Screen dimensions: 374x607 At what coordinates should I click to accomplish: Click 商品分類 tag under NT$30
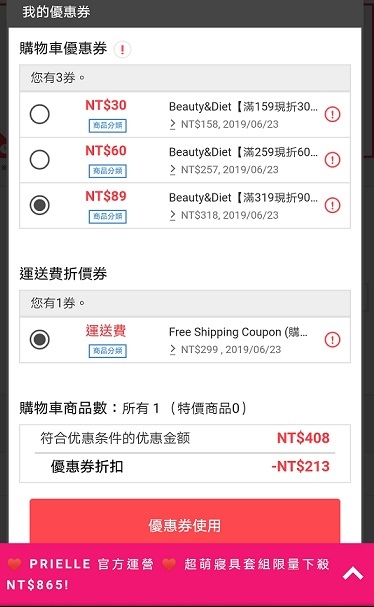(x=108, y=125)
